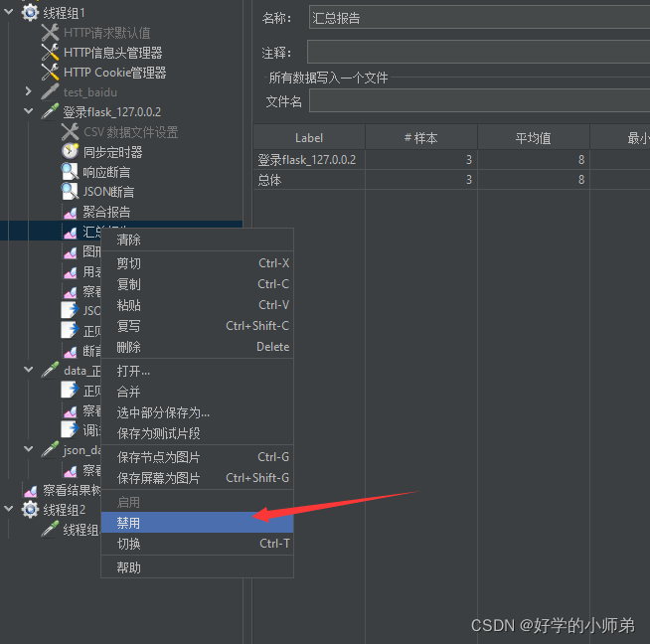This screenshot has height=644, width=650.
Task: Sort by the Label column header
Action: 309,137
